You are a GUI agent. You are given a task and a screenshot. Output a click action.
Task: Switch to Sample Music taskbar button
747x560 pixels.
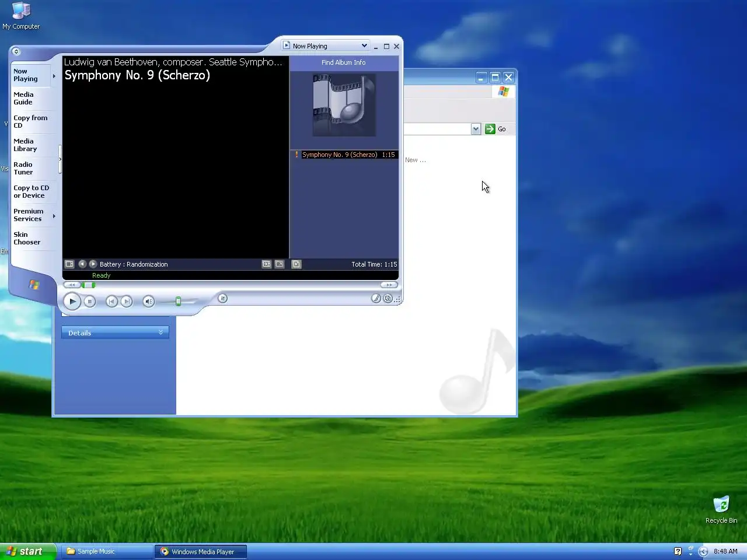coord(107,551)
